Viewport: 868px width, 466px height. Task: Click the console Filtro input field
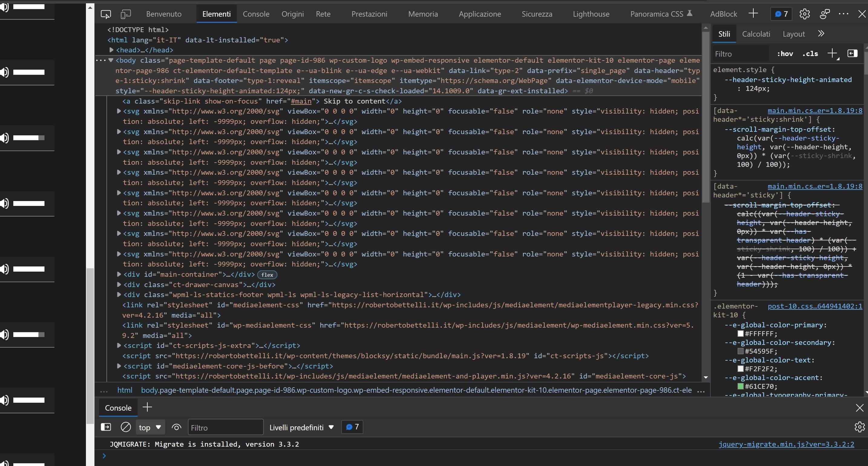point(225,427)
